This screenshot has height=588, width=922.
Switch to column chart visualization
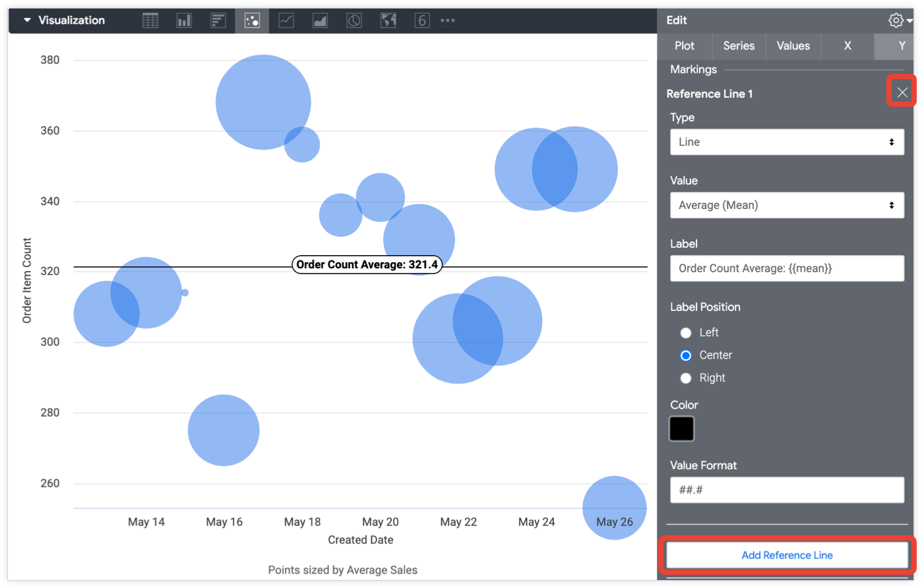pos(184,20)
